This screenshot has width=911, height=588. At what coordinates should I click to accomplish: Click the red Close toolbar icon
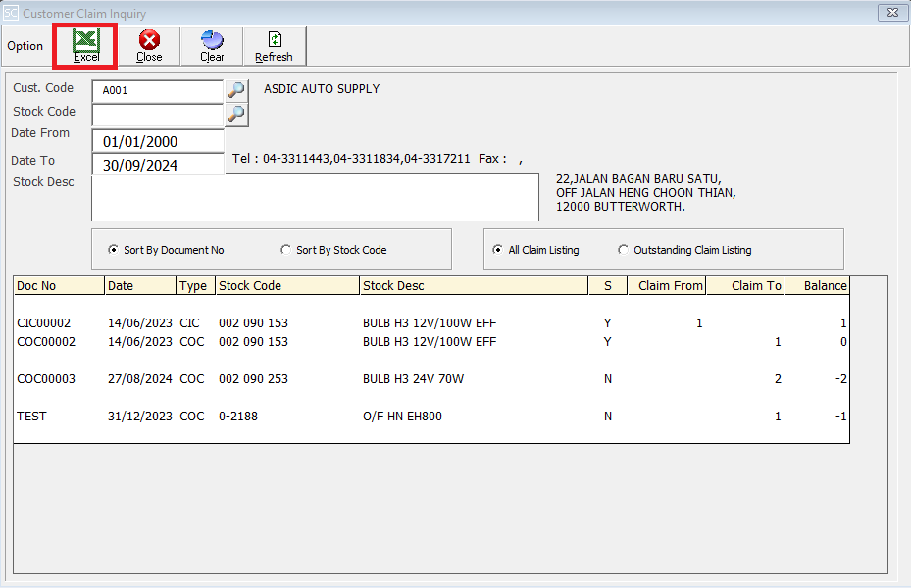click(x=149, y=46)
